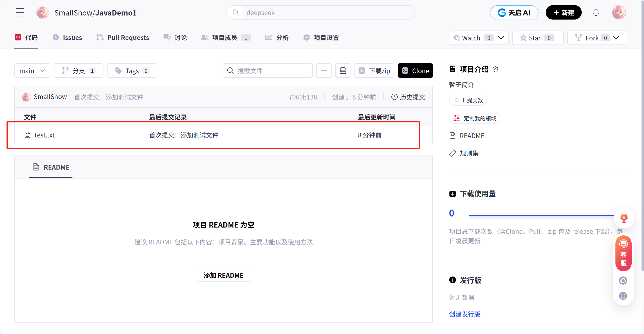This screenshot has width=644, height=334.
Task: Click the trophy icon in floating sidebar
Action: point(624,218)
